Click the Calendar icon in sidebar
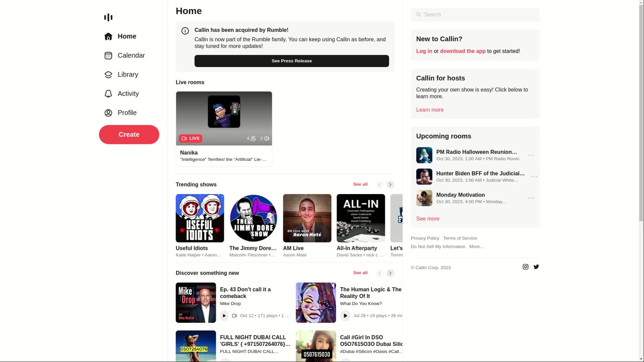 coord(108,55)
